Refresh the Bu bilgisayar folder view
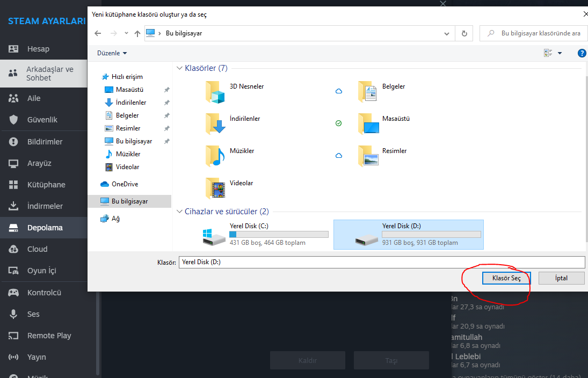This screenshot has width=588, height=378. (464, 33)
